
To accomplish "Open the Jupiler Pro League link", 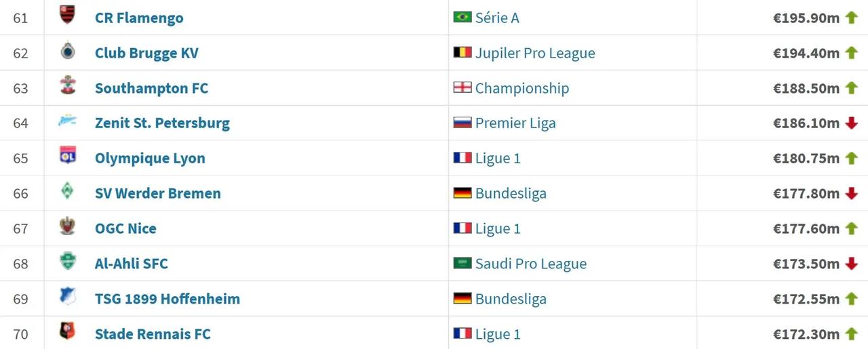I will [x=535, y=54].
